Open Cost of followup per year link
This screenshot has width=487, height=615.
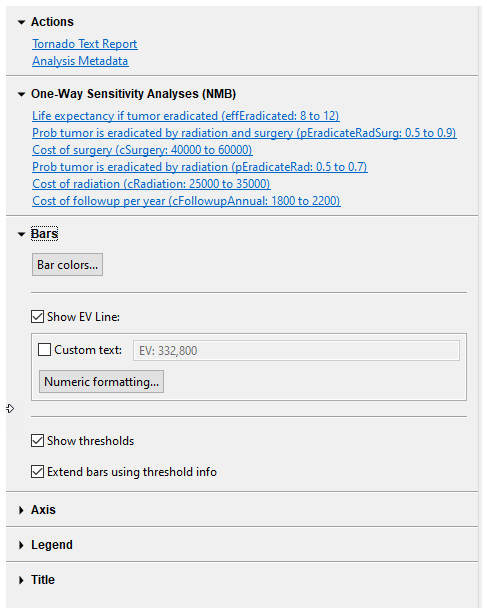186,201
